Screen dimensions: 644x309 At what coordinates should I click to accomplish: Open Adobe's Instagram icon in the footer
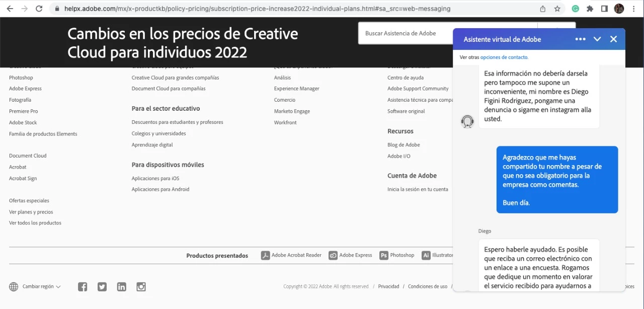tap(141, 287)
